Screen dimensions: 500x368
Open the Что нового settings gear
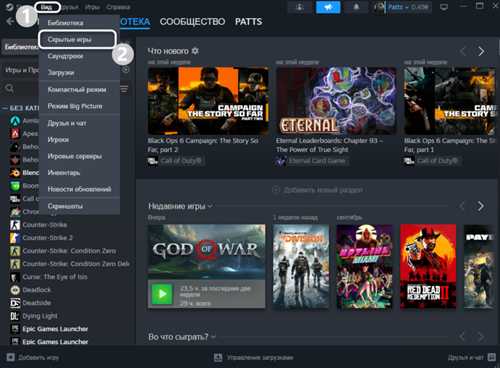tap(195, 51)
